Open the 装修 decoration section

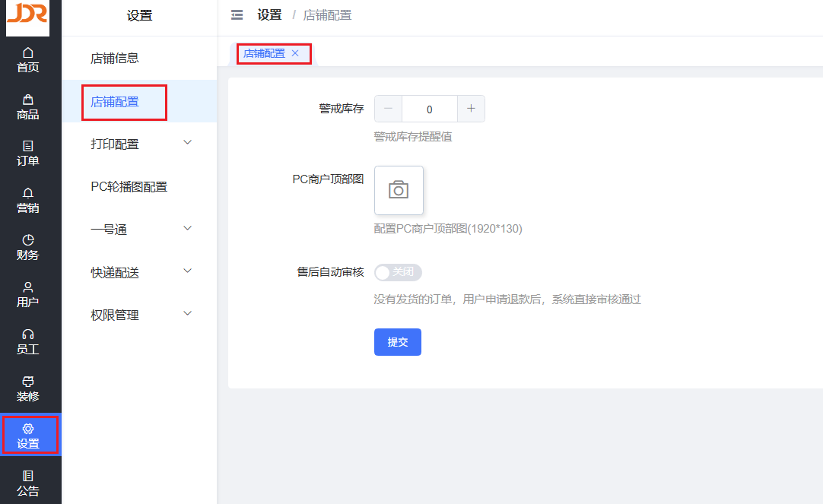pos(28,390)
